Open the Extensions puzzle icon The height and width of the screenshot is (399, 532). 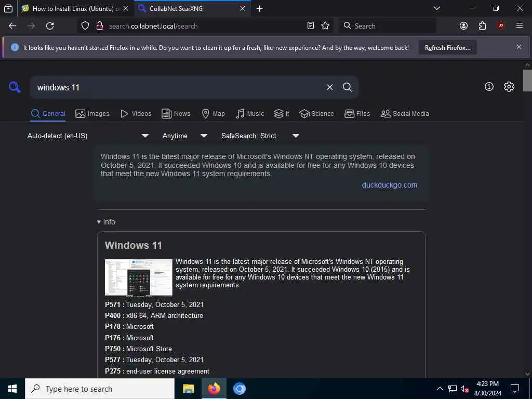pyautogui.click(x=482, y=26)
